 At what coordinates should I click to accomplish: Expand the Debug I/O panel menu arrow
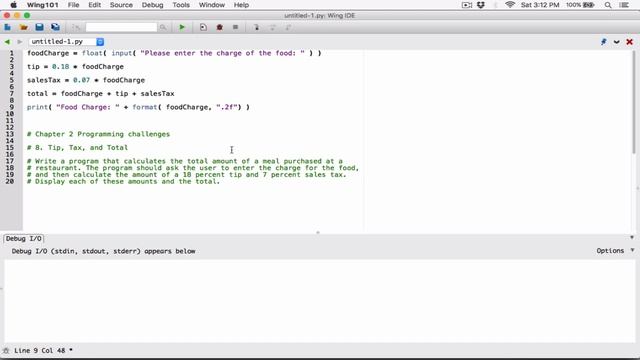(x=632, y=237)
